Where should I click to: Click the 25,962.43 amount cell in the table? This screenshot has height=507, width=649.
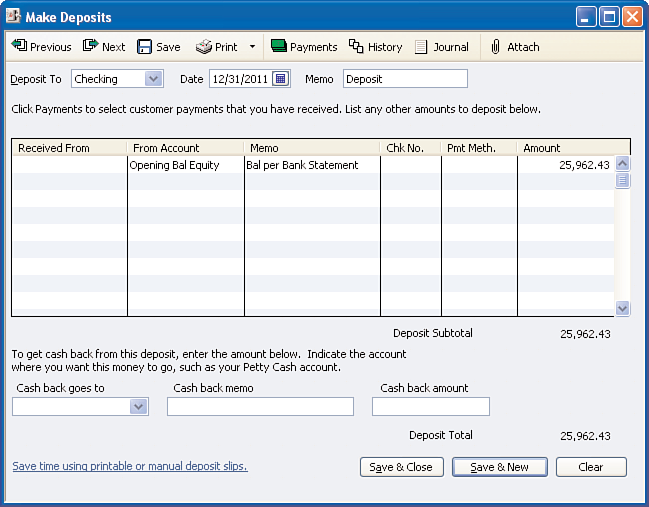coord(566,165)
